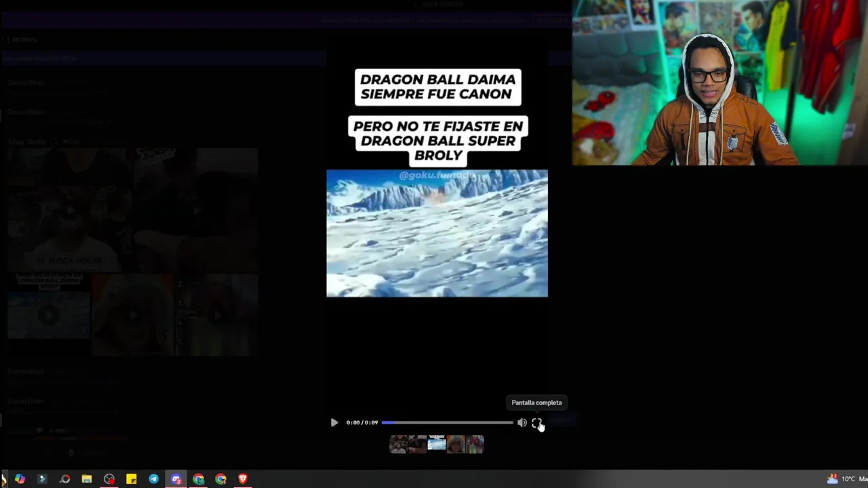
Task: Select the leftmost thumbnail in the media carousel
Action: (x=399, y=444)
